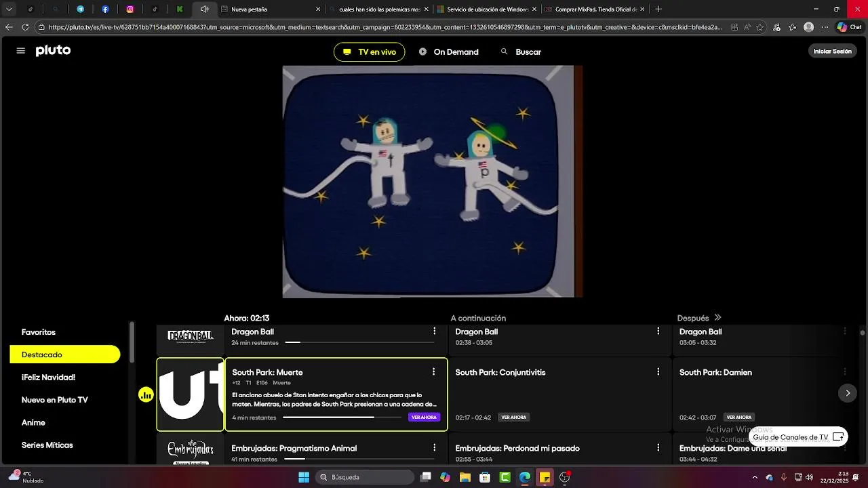Advance the guide with the right arrow

[x=847, y=393]
